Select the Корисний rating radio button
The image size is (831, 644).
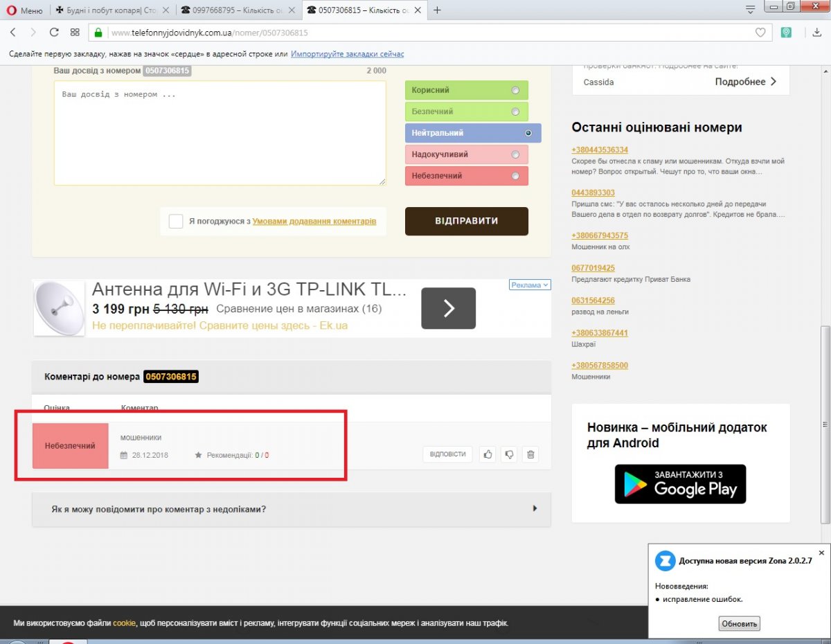click(515, 90)
